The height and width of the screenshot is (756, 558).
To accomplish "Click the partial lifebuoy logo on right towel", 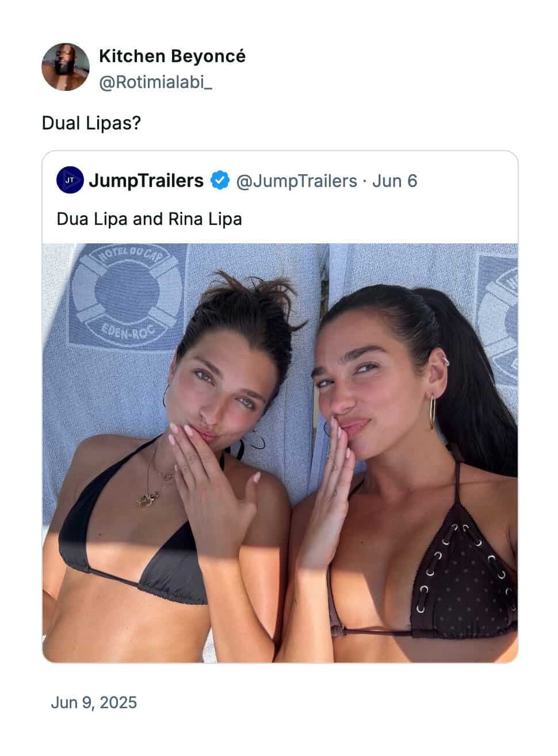I will coord(498,321).
